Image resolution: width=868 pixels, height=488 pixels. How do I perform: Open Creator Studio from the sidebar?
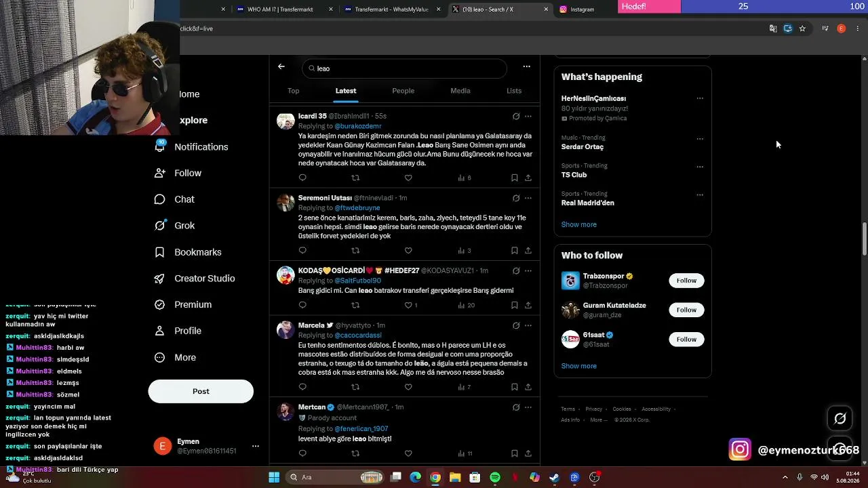[195, 279]
